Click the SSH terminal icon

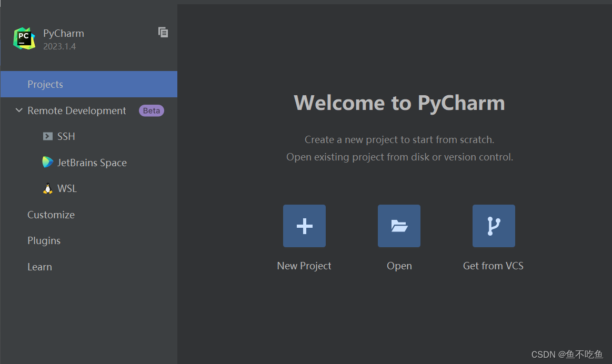[47, 136]
